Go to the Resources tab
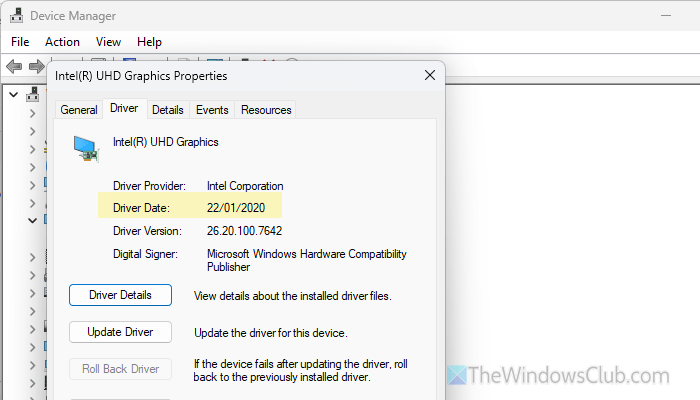Screen dimensions: 700x400 click(266, 110)
